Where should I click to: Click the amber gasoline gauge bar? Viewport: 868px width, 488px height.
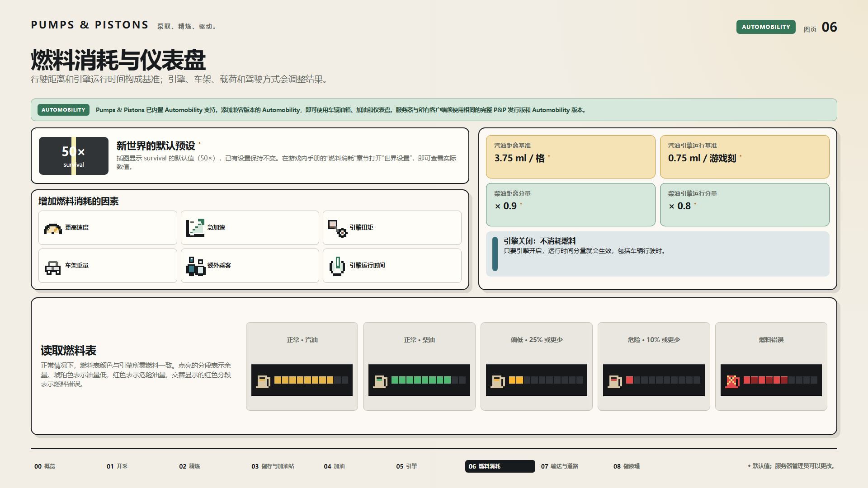click(311, 380)
